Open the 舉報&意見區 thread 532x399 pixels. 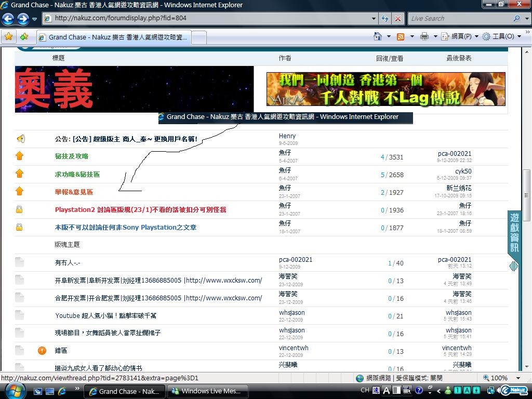click(74, 192)
